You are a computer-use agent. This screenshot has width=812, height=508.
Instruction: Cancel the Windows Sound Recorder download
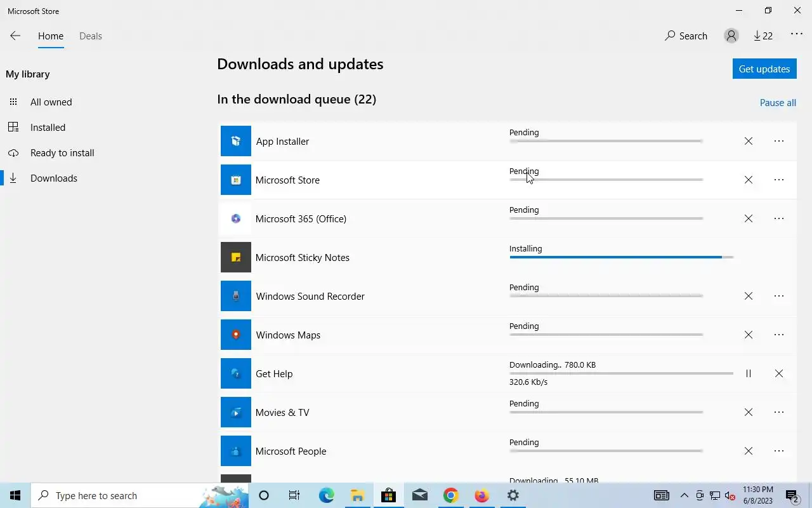point(749,296)
